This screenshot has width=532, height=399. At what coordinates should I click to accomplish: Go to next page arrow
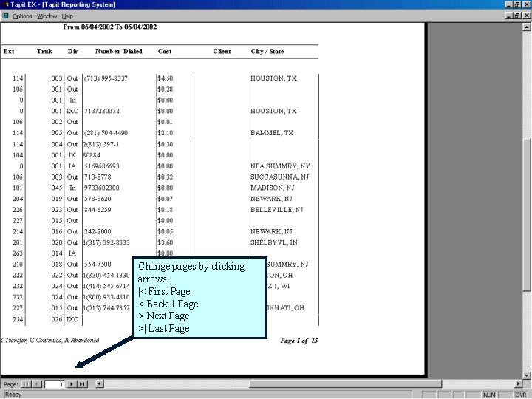(71, 384)
